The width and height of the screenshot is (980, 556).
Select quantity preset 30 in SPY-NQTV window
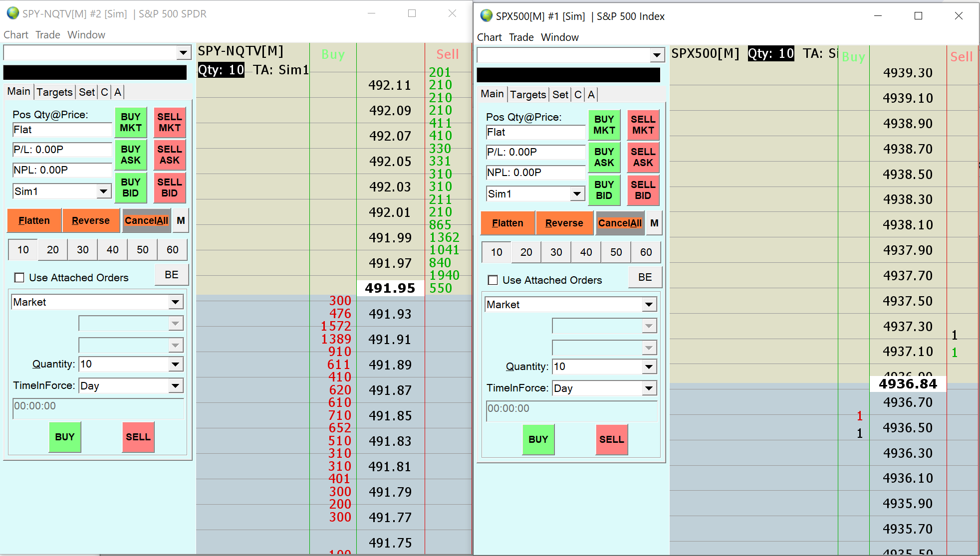coord(83,250)
